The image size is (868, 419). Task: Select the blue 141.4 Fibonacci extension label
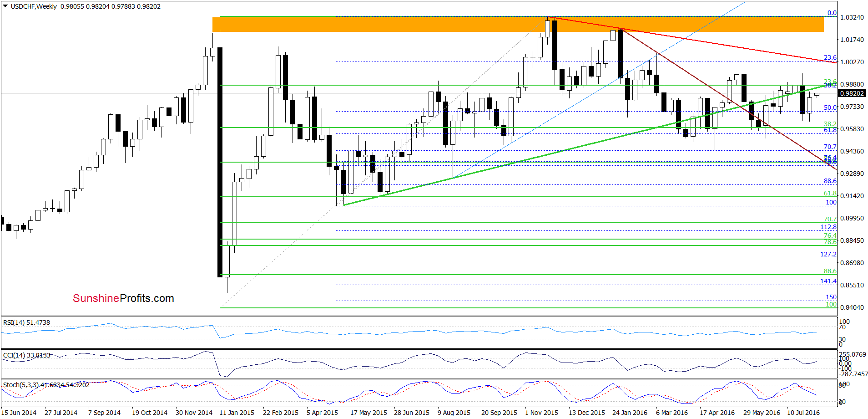click(828, 281)
